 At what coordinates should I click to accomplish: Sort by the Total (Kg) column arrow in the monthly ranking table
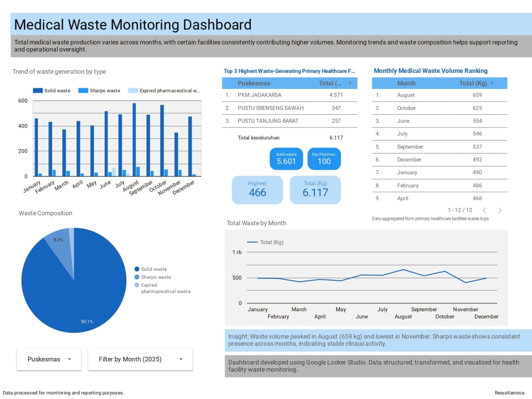[492, 83]
